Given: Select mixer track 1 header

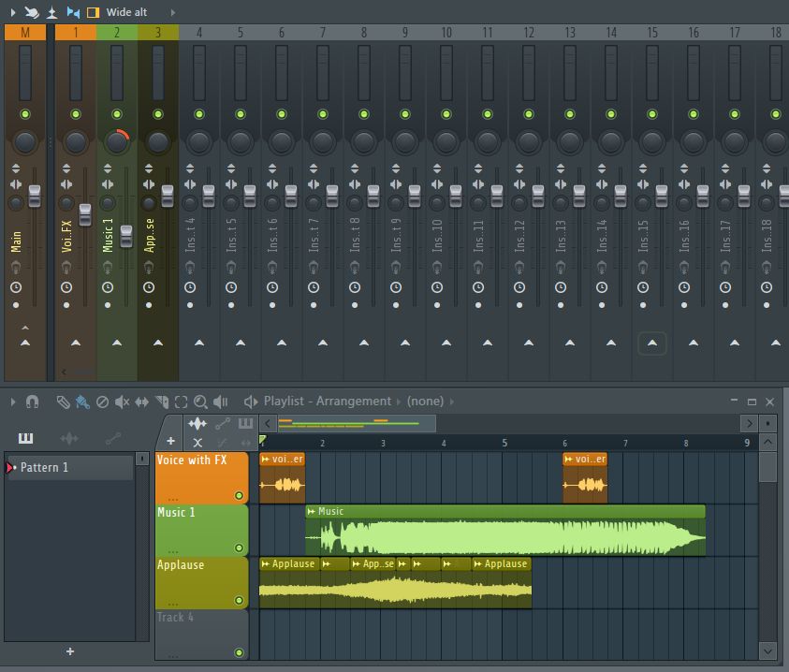Looking at the screenshot, I should click(76, 33).
